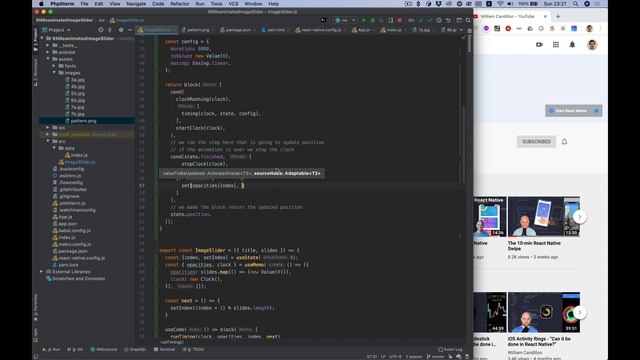640x360 pixels.
Task: Open YouTube notifications bell in header
Action: [572, 44]
